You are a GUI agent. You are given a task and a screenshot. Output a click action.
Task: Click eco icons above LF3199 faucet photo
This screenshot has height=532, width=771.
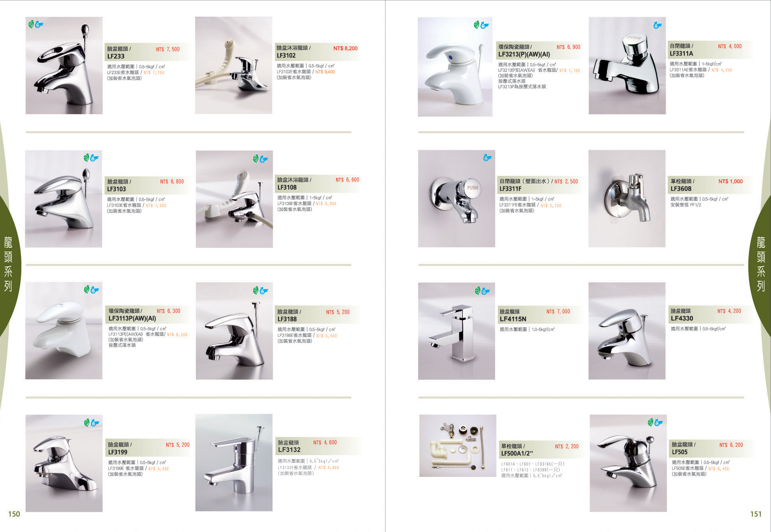click(x=92, y=423)
